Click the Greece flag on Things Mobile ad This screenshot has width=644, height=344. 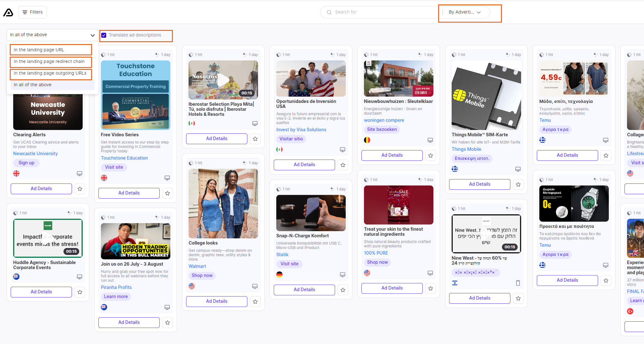[455, 169]
